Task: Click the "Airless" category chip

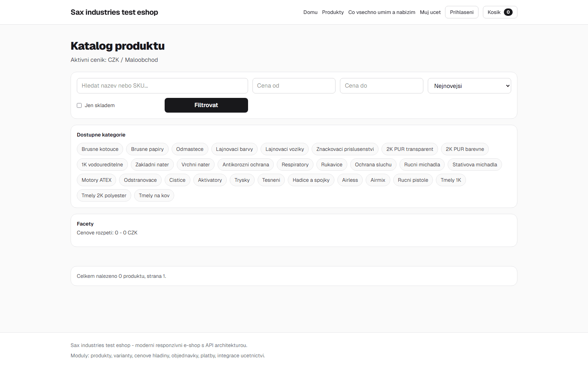Action: coord(350,180)
